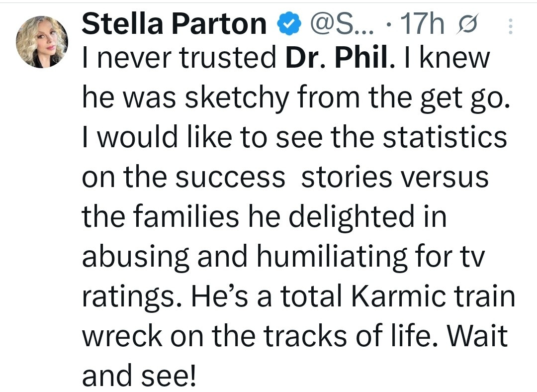Click the Stella Parton display name

click(x=174, y=24)
